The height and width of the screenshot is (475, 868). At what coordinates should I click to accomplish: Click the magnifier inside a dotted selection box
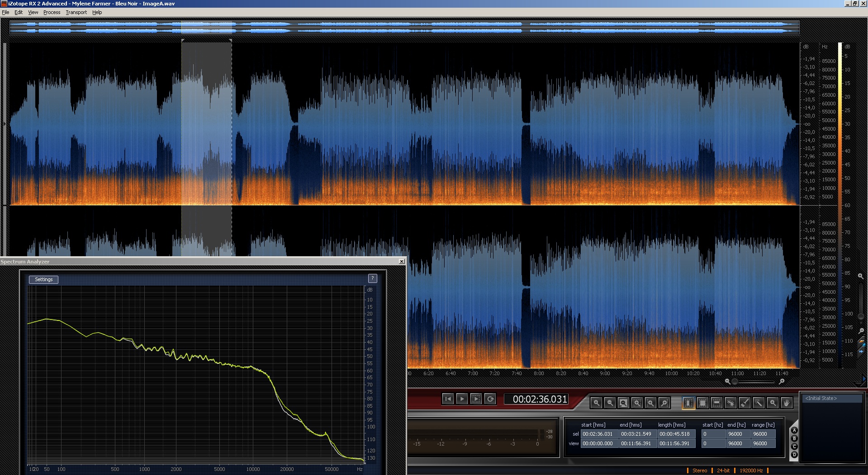[637, 402]
